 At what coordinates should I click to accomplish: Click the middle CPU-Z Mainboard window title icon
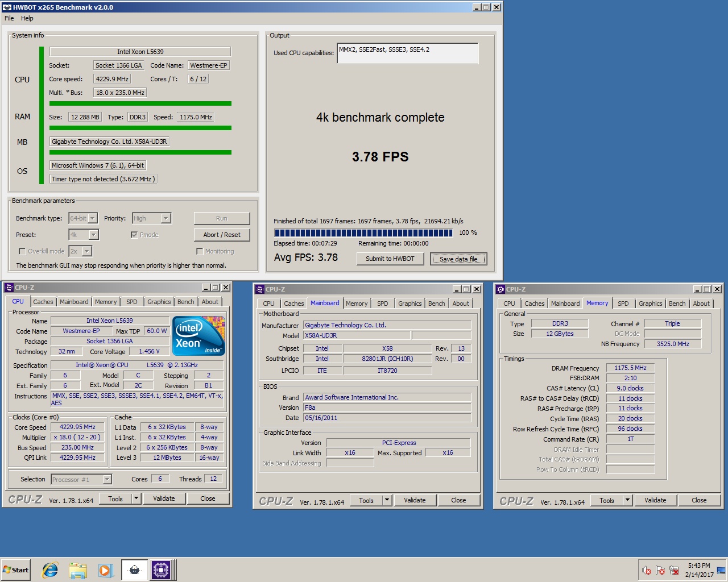click(x=259, y=289)
